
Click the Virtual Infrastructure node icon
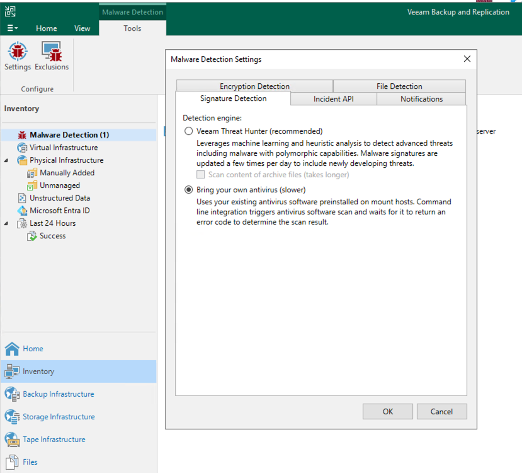pyautogui.click(x=22, y=147)
